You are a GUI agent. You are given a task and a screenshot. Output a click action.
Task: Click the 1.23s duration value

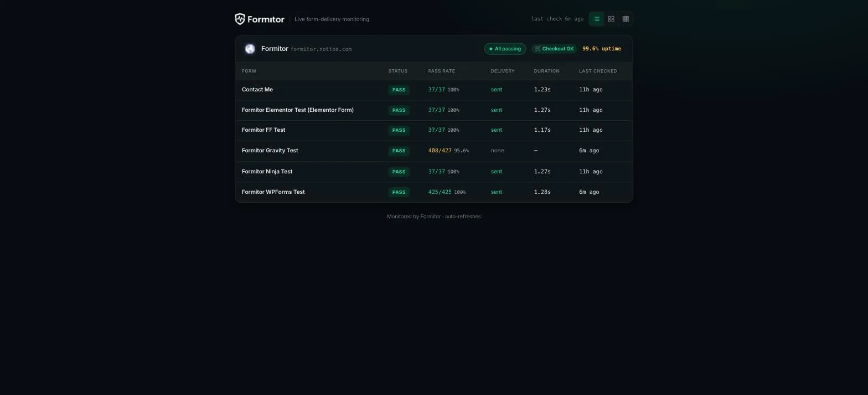(x=542, y=90)
